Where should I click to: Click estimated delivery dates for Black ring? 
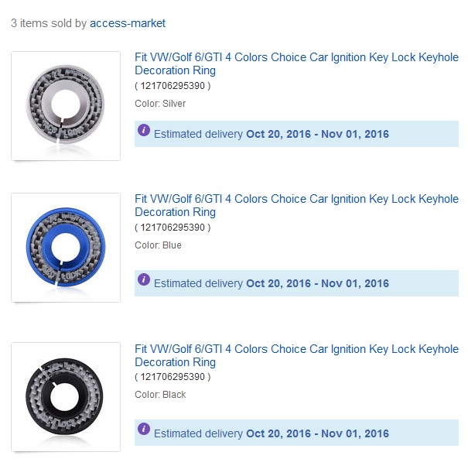click(x=317, y=433)
